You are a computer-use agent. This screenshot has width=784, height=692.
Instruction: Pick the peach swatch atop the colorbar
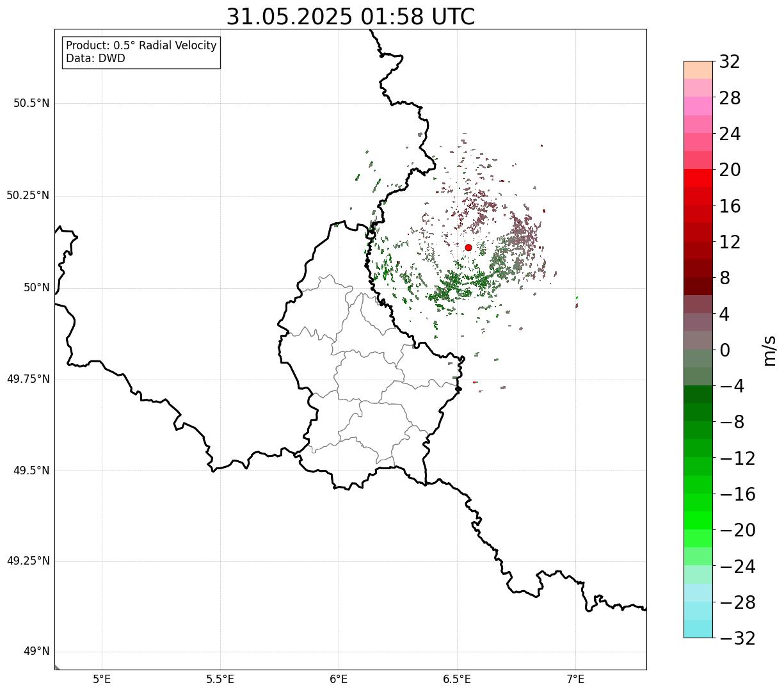tap(698, 70)
